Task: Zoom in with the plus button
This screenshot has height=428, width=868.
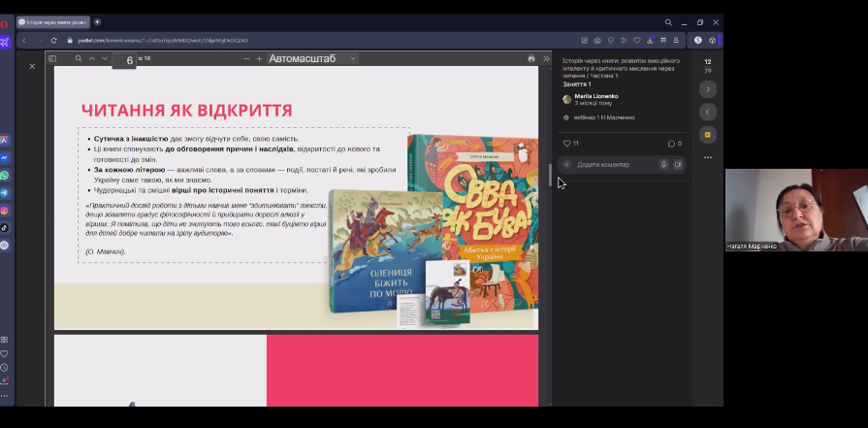Action: click(259, 59)
